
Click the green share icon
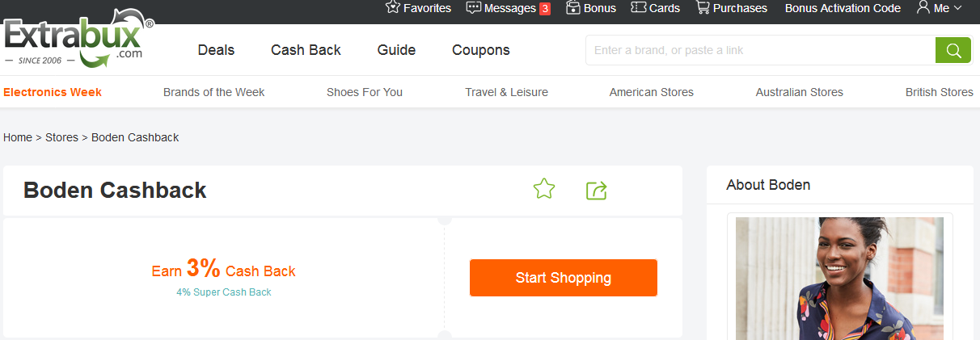(596, 191)
